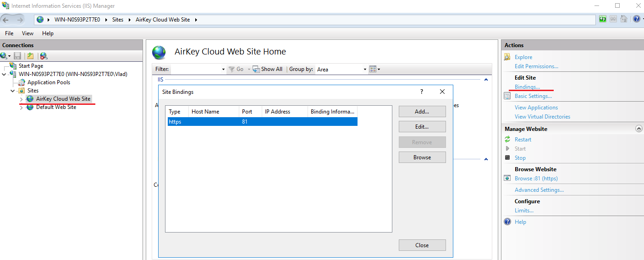Click the Edit... button in Site Bindings

[422, 127]
